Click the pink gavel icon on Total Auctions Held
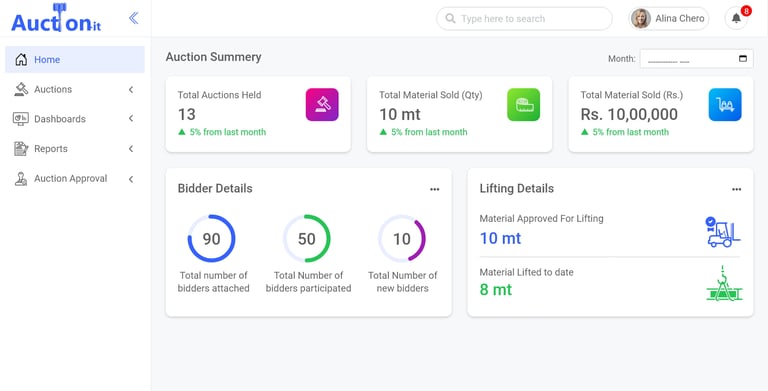This screenshot has height=391, width=768. pos(322,104)
